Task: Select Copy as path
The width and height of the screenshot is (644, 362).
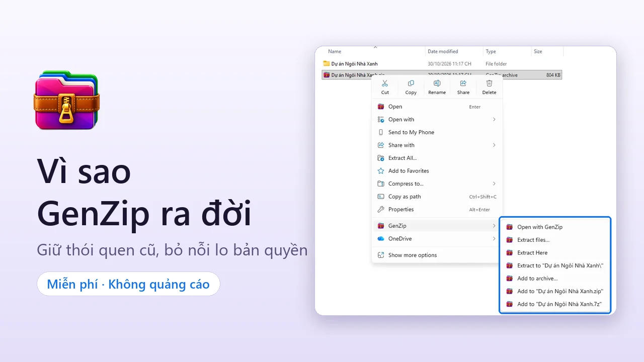Action: (437, 197)
